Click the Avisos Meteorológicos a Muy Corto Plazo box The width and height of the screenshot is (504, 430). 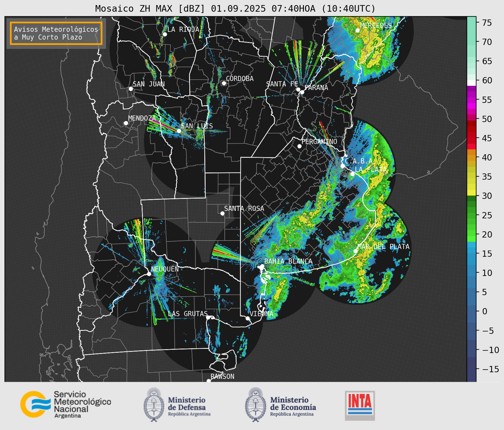(56, 33)
